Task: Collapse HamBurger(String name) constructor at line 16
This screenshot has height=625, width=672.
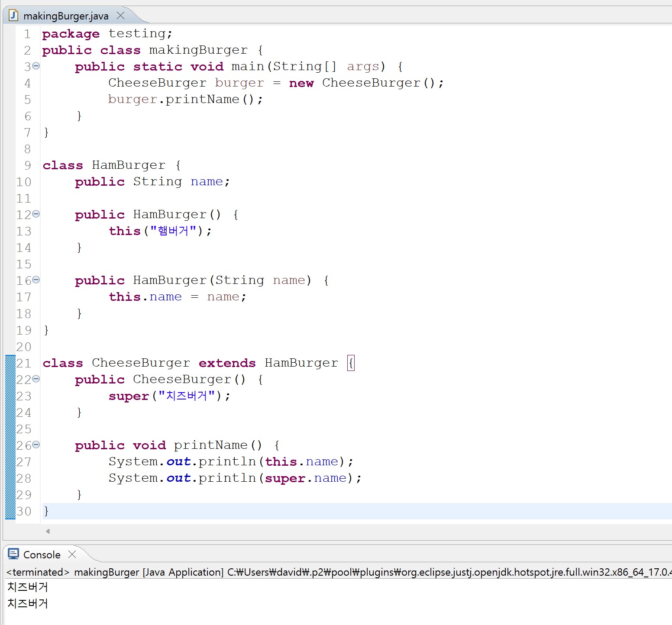Action: click(x=36, y=280)
